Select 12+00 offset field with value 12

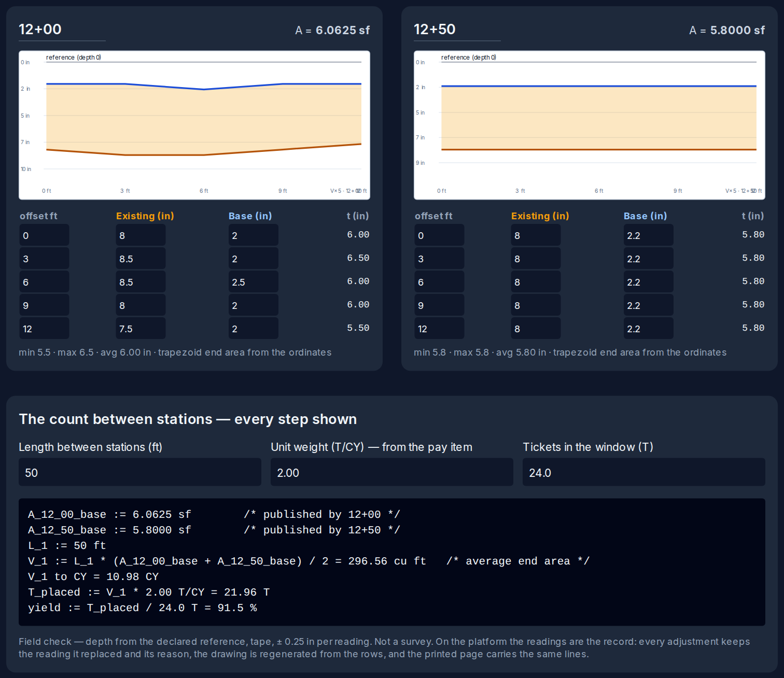coord(44,328)
